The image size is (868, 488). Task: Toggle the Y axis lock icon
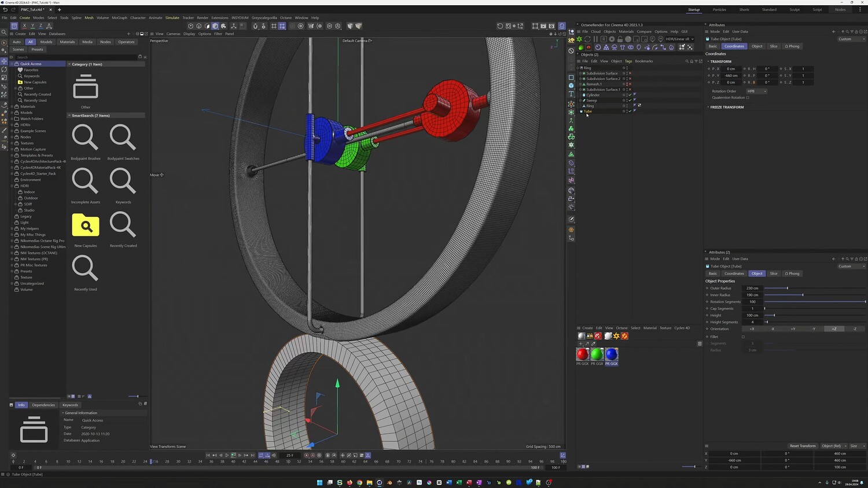32,26
